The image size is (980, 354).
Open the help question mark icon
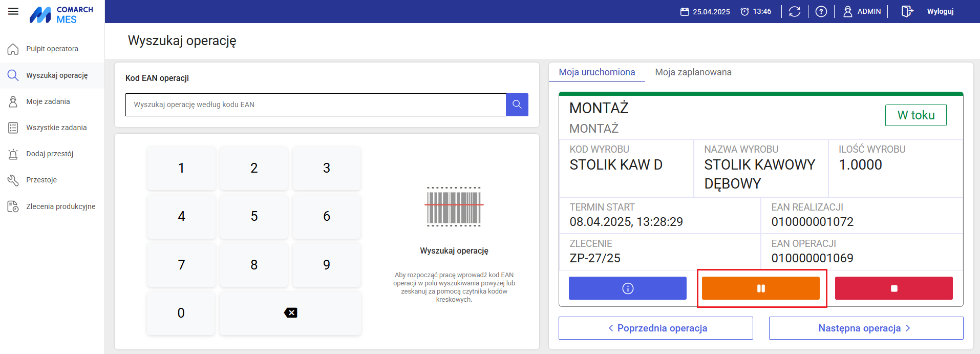(821, 11)
